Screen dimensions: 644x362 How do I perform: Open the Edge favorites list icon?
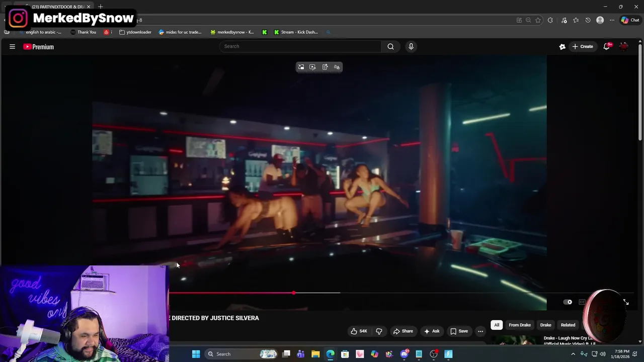tap(576, 20)
